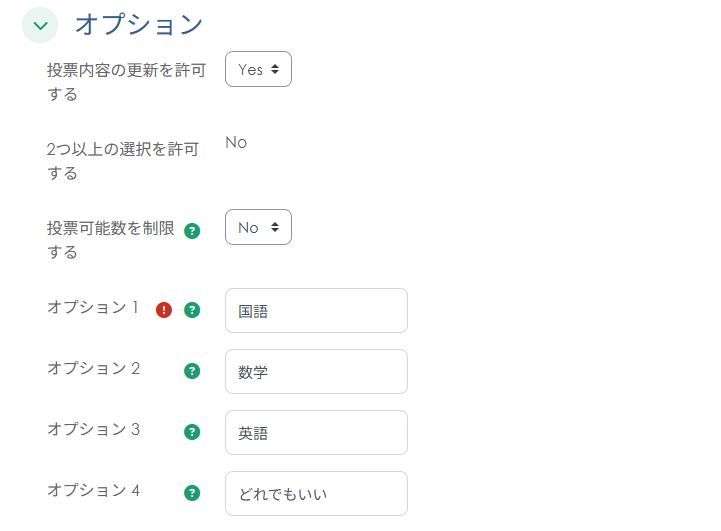Image resolution: width=721 pixels, height=531 pixels.
Task: Click the red required icon beside オプション 1
Action: tap(164, 310)
